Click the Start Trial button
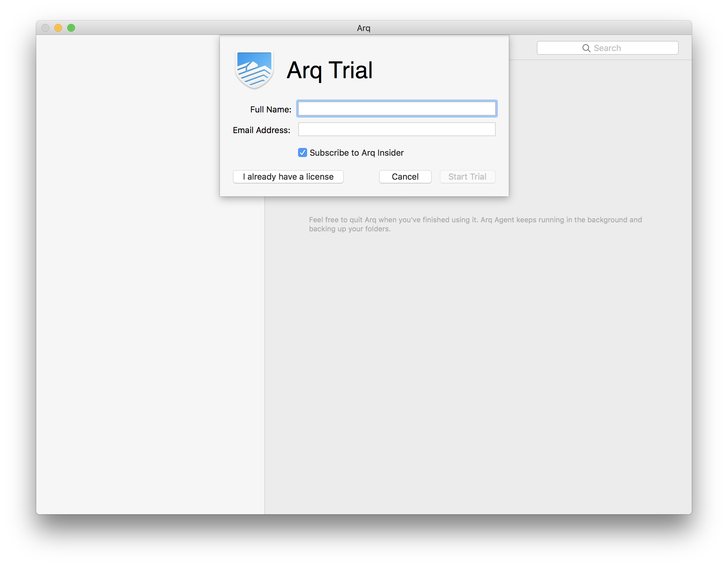728x566 pixels. click(x=467, y=177)
